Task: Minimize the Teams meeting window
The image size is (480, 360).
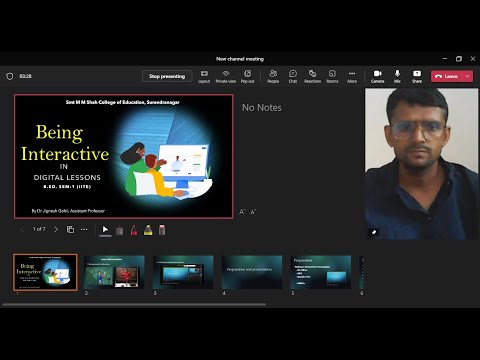Action: (445, 59)
